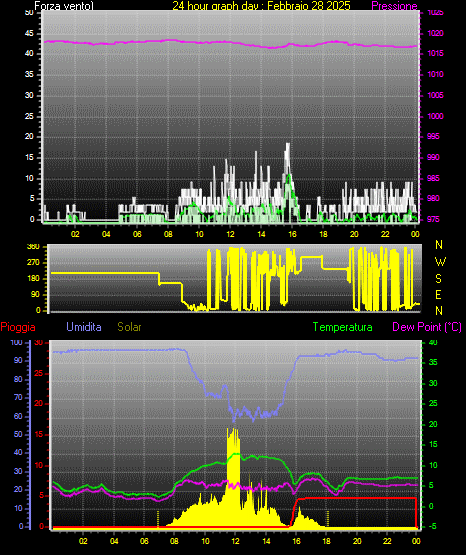
Task: Click the Pressione legend label
Action: tap(394, 6)
